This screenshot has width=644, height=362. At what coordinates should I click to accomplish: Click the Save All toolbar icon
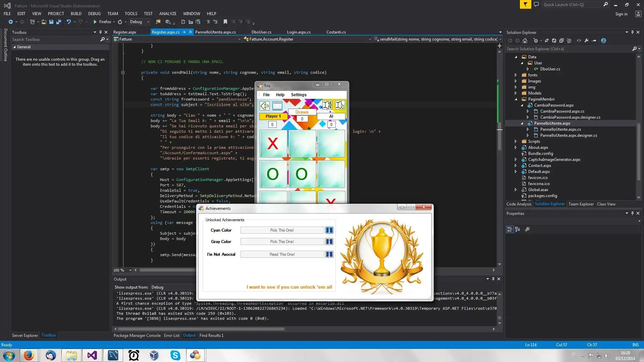click(59, 22)
